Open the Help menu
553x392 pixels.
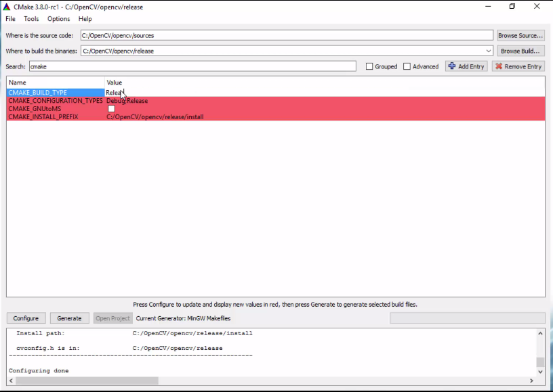(85, 19)
